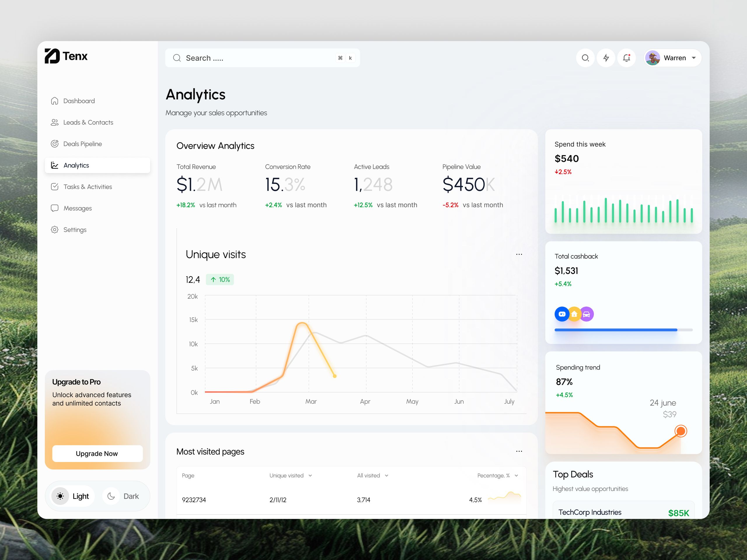
Task: Select the Leads & Contacts icon
Action: point(55,122)
